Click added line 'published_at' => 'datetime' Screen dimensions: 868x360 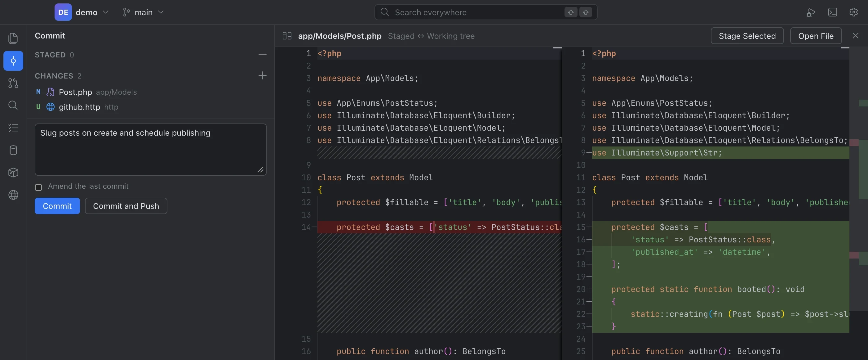(x=701, y=252)
